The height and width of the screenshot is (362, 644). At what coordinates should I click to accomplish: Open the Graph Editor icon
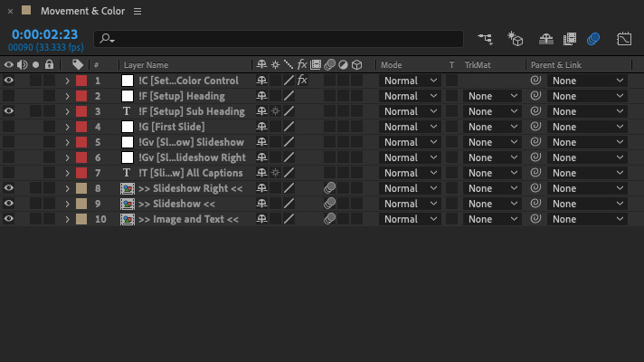click(x=624, y=39)
